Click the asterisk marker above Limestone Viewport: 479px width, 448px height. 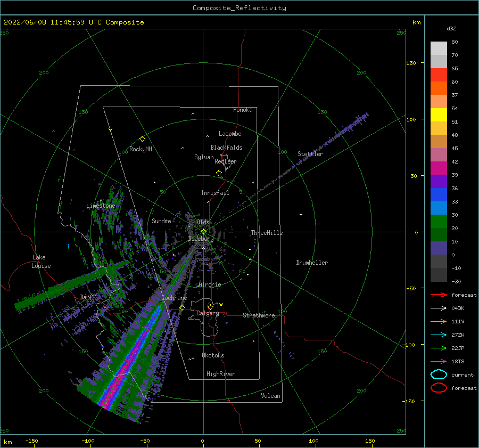(101, 201)
